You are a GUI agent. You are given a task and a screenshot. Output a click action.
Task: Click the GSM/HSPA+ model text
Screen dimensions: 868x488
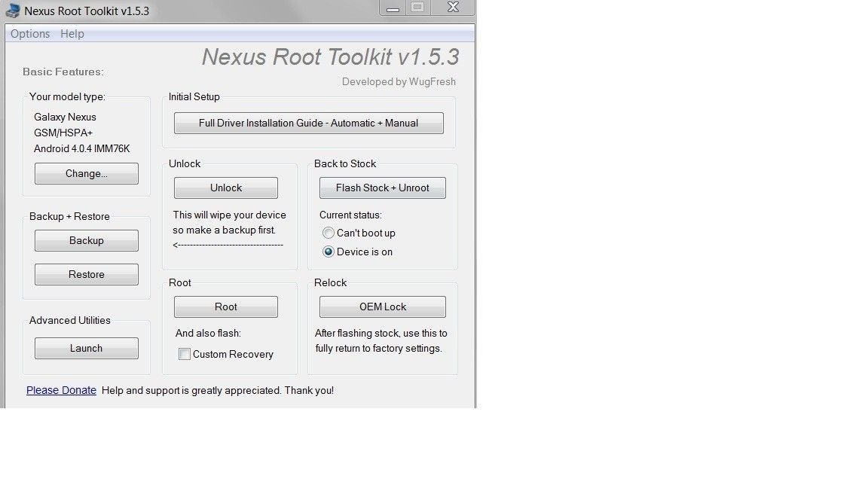[63, 133]
